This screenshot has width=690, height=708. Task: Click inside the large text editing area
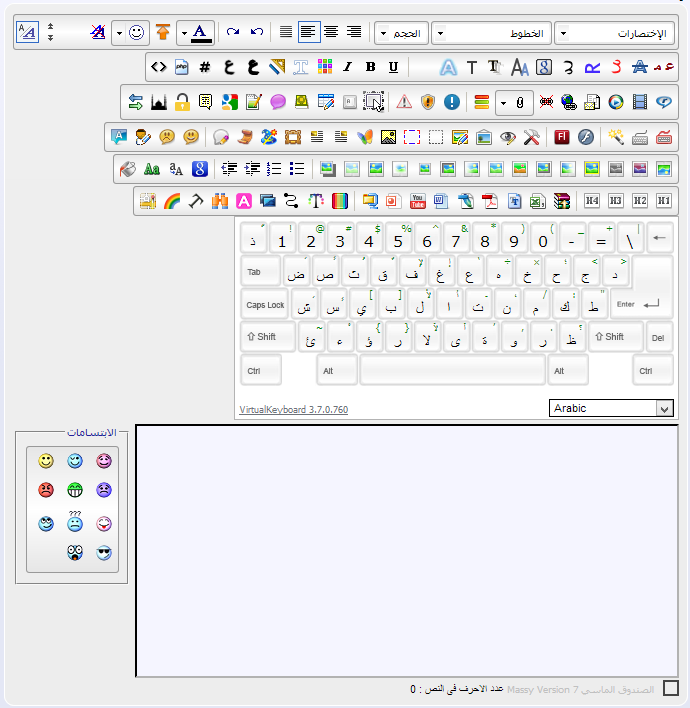point(406,550)
